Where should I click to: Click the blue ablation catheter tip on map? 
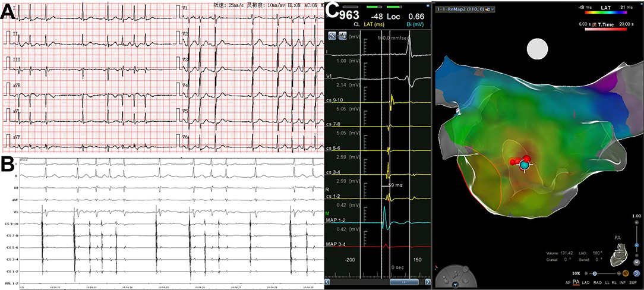click(x=524, y=165)
